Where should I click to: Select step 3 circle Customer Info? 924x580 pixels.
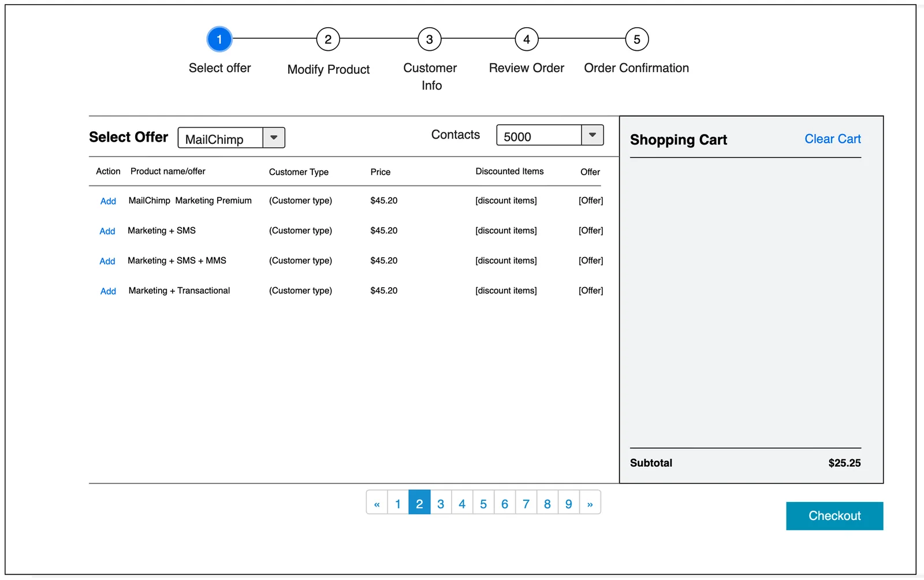pos(430,39)
